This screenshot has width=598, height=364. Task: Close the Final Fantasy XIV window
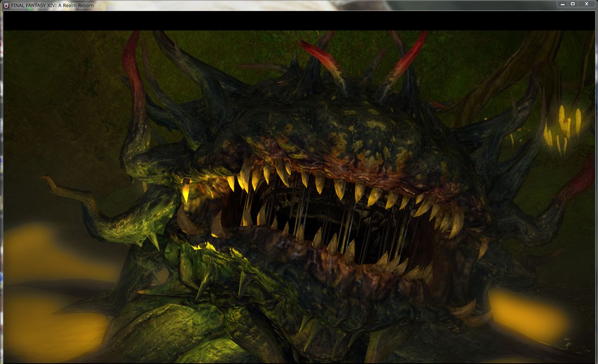point(587,4)
